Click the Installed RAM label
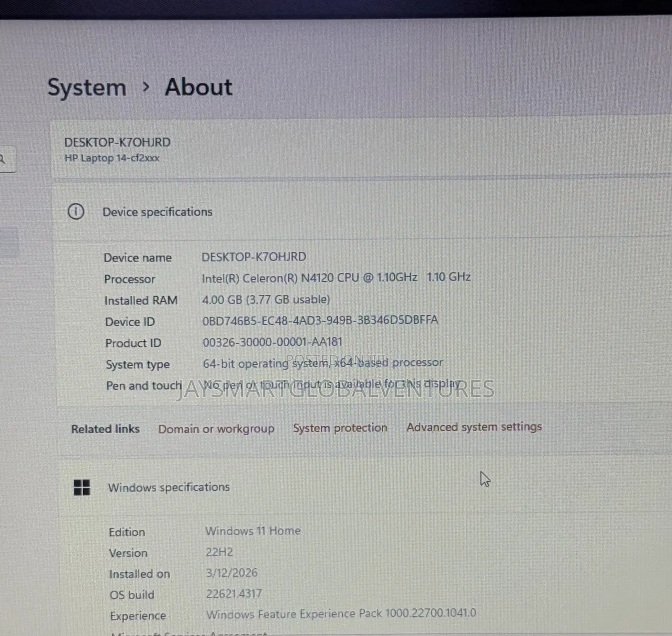The image size is (672, 636). [141, 301]
